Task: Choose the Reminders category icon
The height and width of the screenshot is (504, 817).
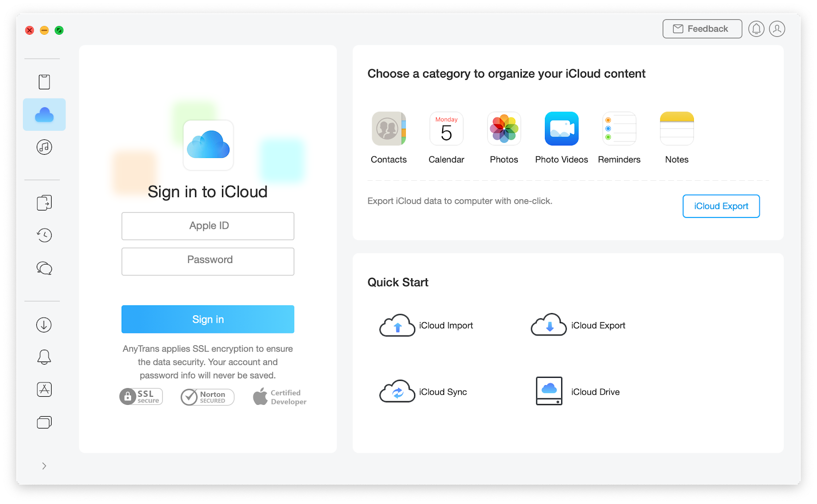Action: (x=619, y=129)
